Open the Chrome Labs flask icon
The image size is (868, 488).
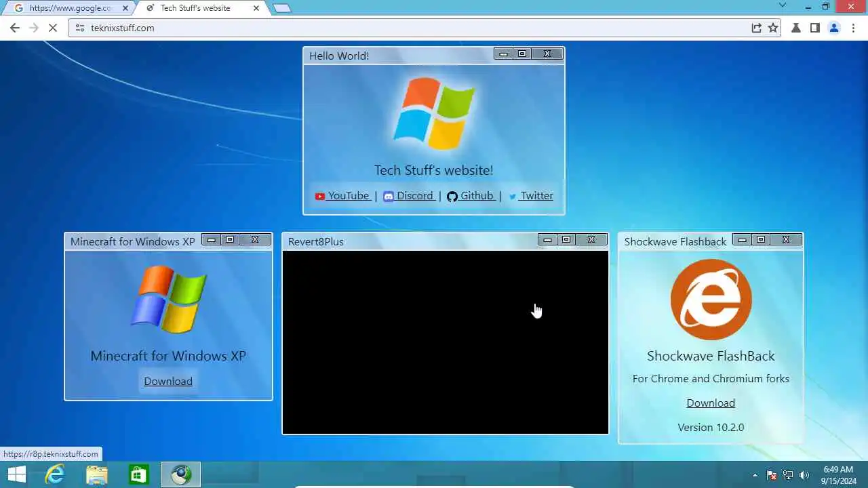[x=797, y=28]
